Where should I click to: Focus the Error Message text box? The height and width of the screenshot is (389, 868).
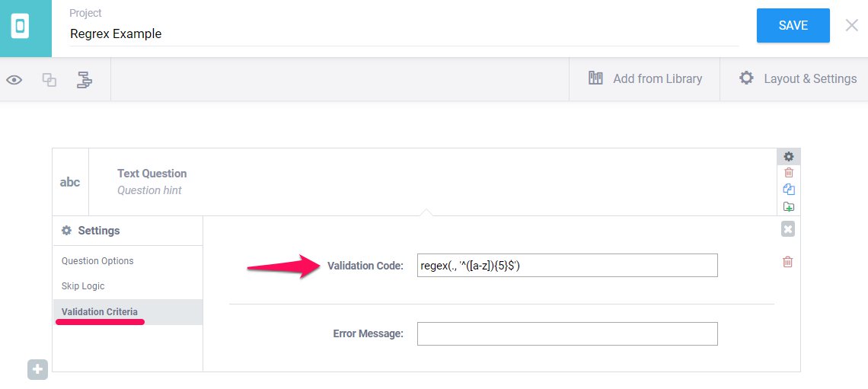click(x=567, y=333)
